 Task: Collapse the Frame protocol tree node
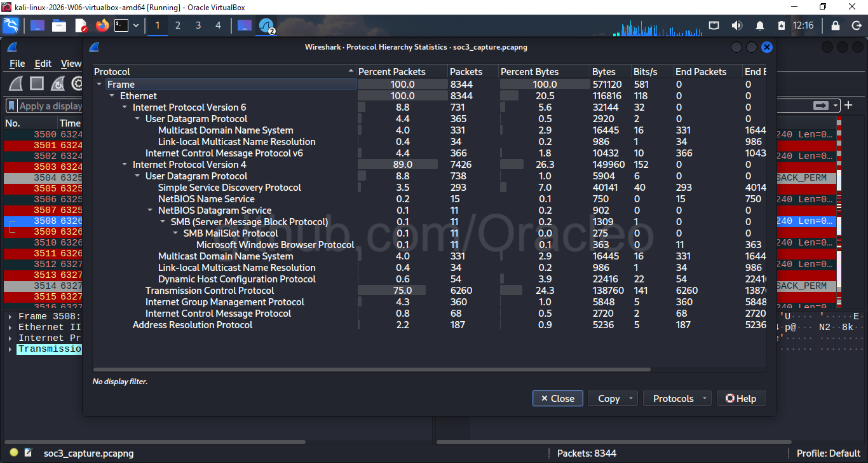click(x=98, y=84)
